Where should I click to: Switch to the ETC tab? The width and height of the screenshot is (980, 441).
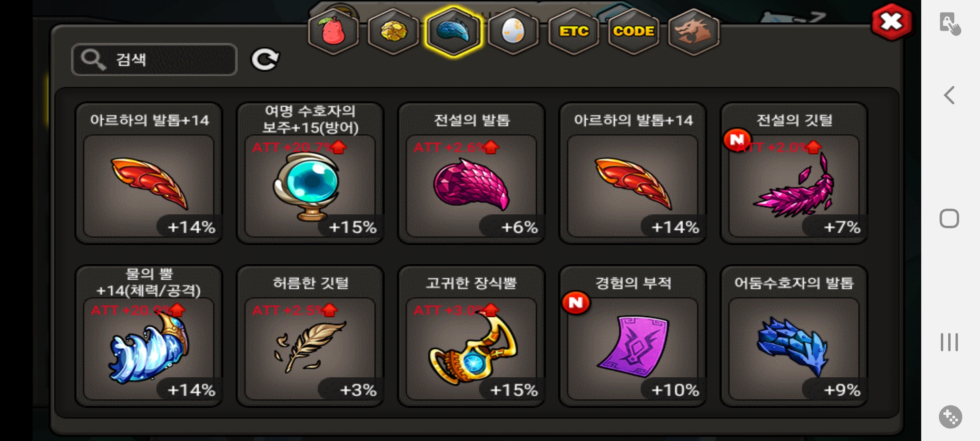click(x=573, y=32)
